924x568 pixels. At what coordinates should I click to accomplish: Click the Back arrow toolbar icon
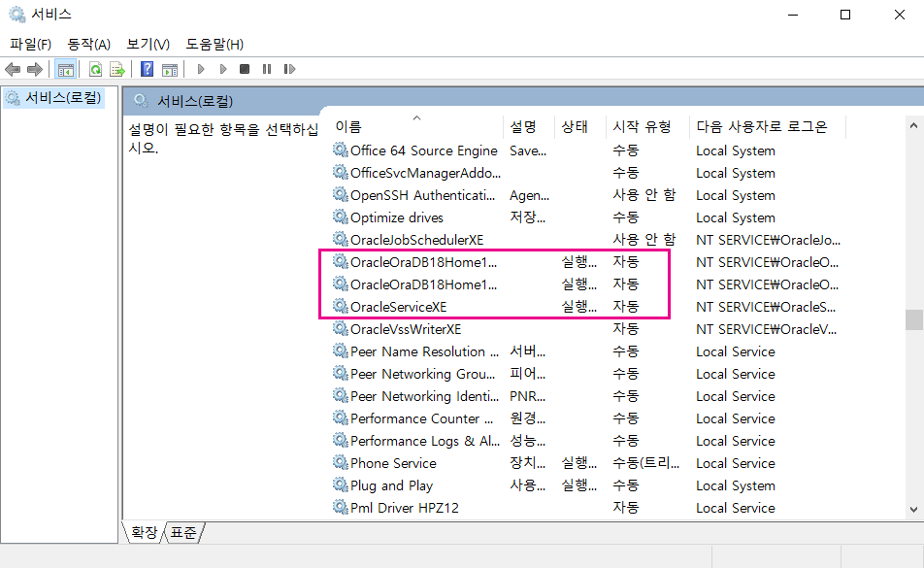[13, 70]
